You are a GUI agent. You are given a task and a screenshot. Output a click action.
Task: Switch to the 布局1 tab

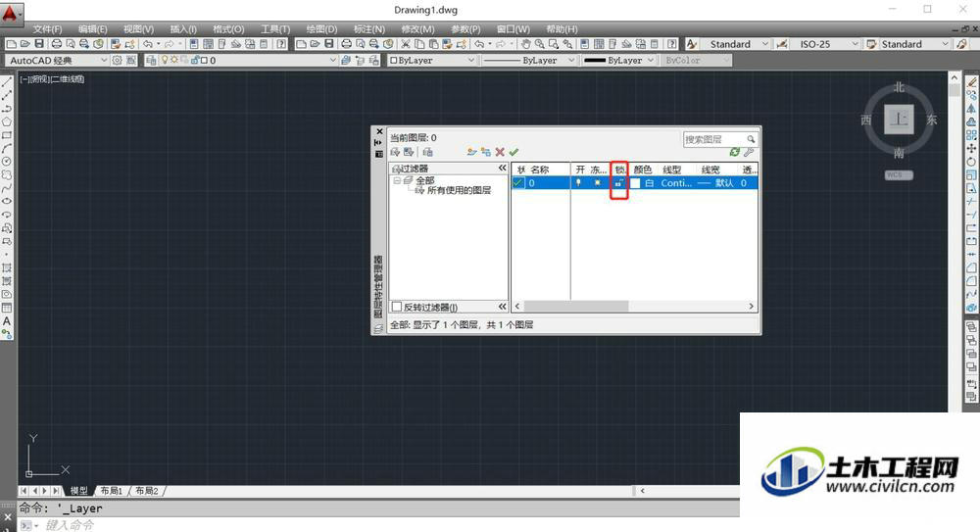pos(112,491)
